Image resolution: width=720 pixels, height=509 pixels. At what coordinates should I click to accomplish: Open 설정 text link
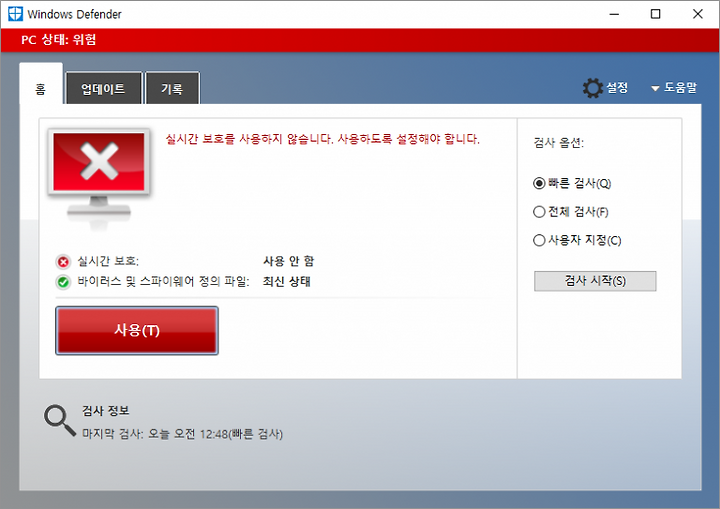click(x=617, y=87)
